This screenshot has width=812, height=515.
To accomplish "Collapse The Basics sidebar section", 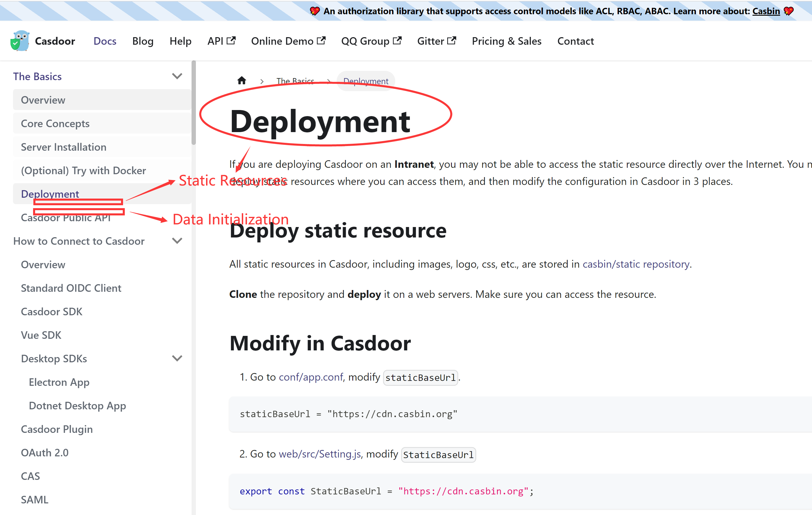I will point(177,76).
